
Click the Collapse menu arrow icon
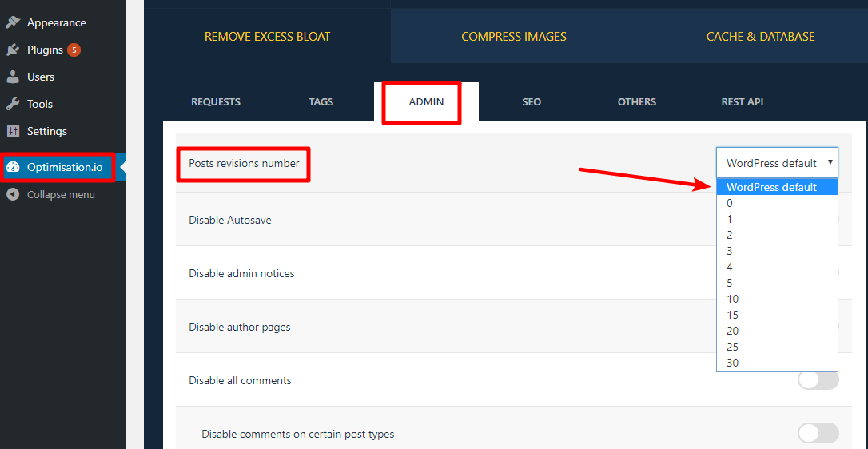(13, 194)
